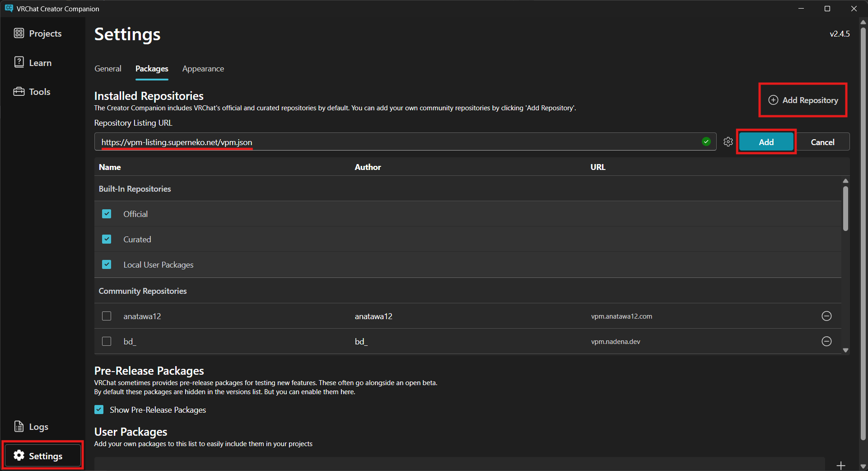Click the bd_ author name cell
This screenshot has width=868, height=471.
click(x=361, y=342)
